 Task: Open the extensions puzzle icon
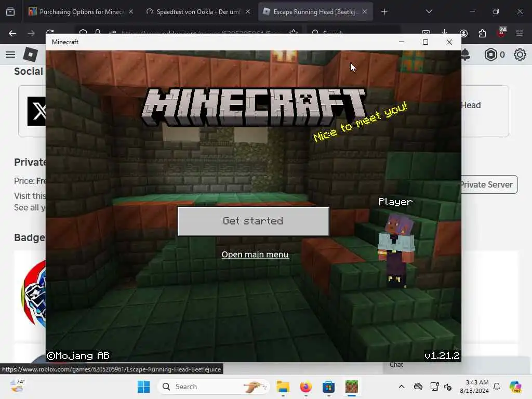pos(482,33)
